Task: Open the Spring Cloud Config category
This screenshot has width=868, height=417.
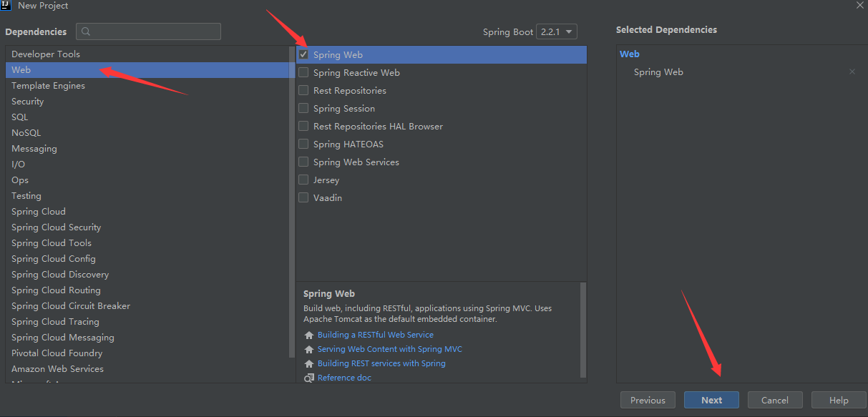Action: coord(147,259)
